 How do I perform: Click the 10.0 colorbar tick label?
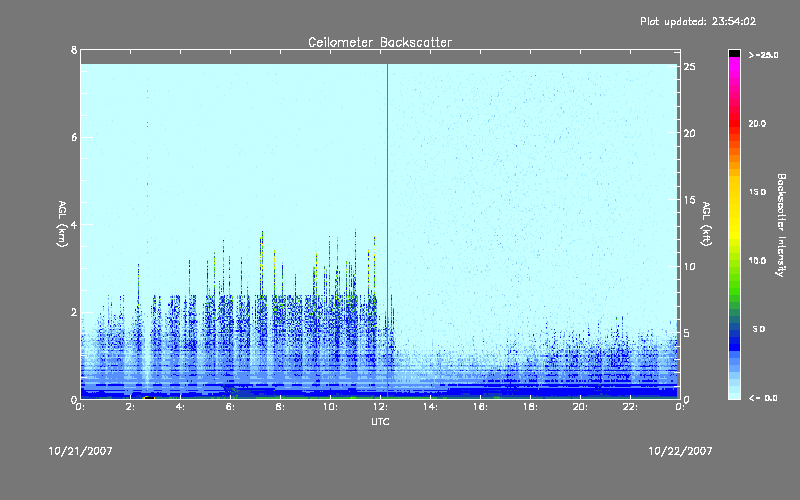[x=758, y=261]
